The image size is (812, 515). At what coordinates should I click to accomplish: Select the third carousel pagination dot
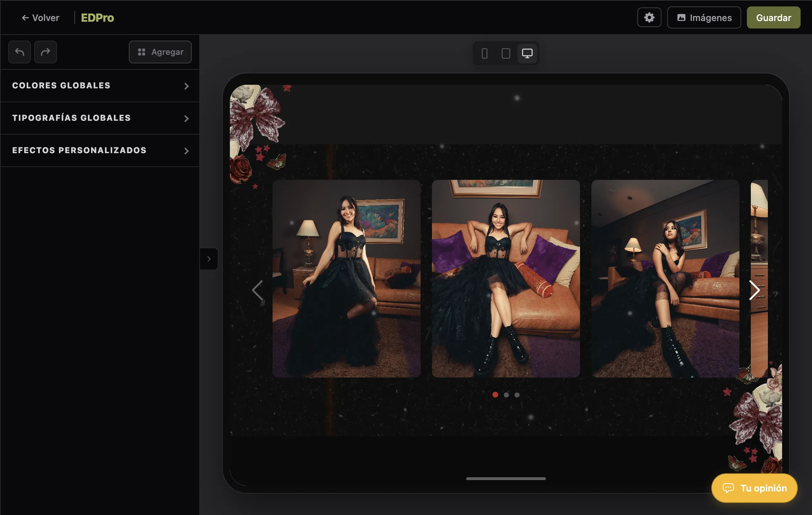(517, 395)
